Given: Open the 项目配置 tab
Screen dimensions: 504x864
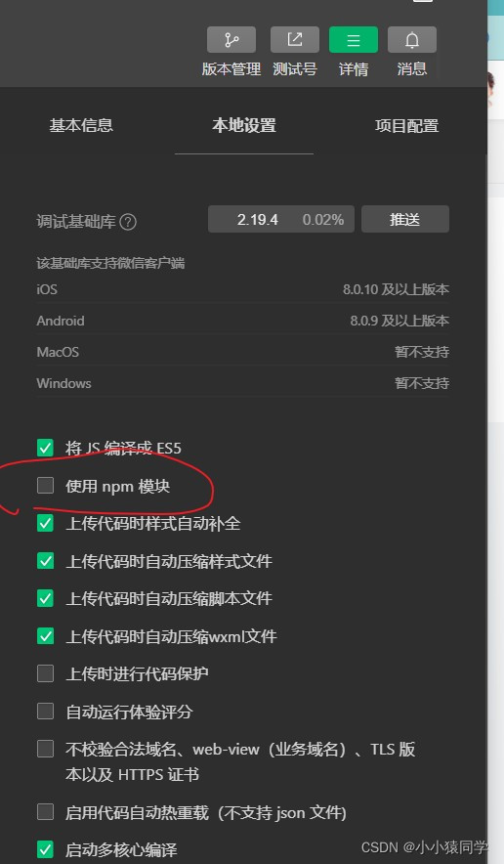Looking at the screenshot, I should pyautogui.click(x=406, y=126).
